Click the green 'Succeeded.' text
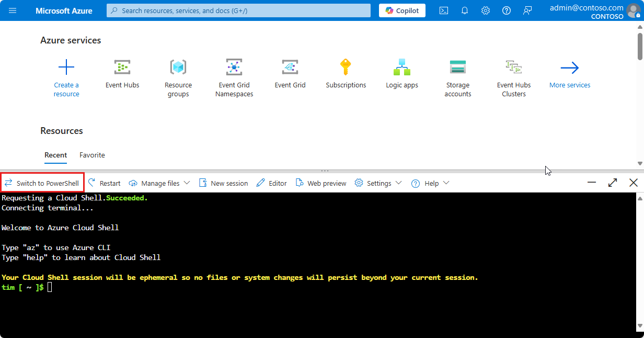Viewport: 644px width, 338px height. coord(127,198)
